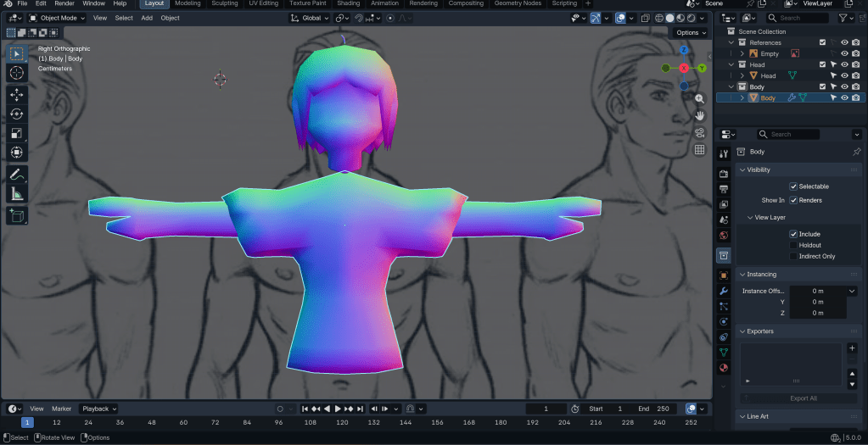Click the viewport Options button

coord(690,33)
